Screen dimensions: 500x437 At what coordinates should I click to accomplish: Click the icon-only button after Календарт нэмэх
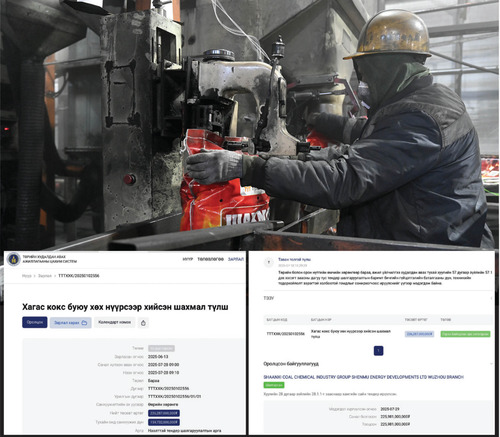click(x=143, y=323)
